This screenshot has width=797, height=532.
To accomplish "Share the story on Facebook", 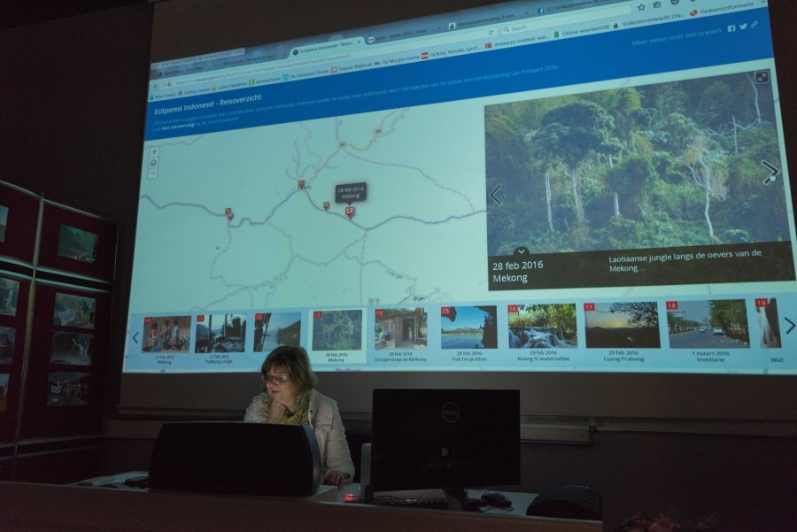I will click(x=731, y=28).
